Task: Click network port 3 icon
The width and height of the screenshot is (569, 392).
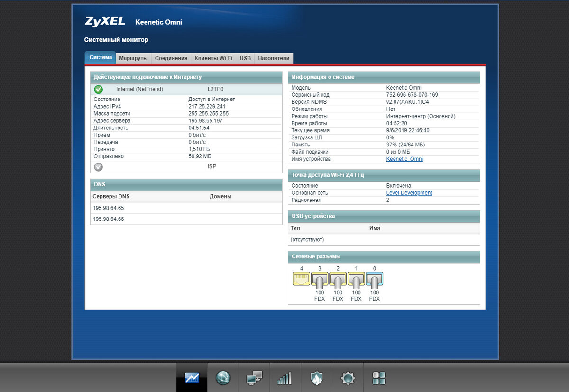Action: click(x=320, y=279)
